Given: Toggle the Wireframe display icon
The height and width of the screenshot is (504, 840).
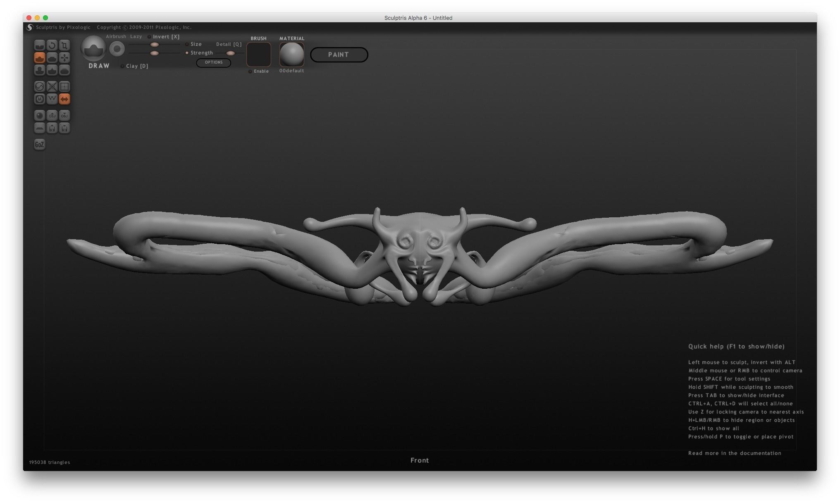Looking at the screenshot, I should tap(52, 99).
